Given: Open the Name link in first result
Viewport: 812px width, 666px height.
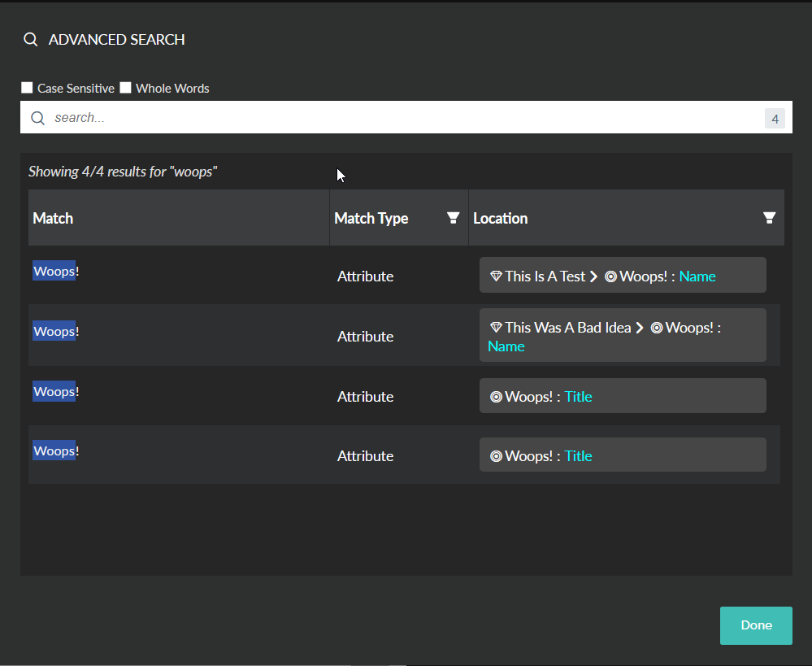Looking at the screenshot, I should click(697, 276).
